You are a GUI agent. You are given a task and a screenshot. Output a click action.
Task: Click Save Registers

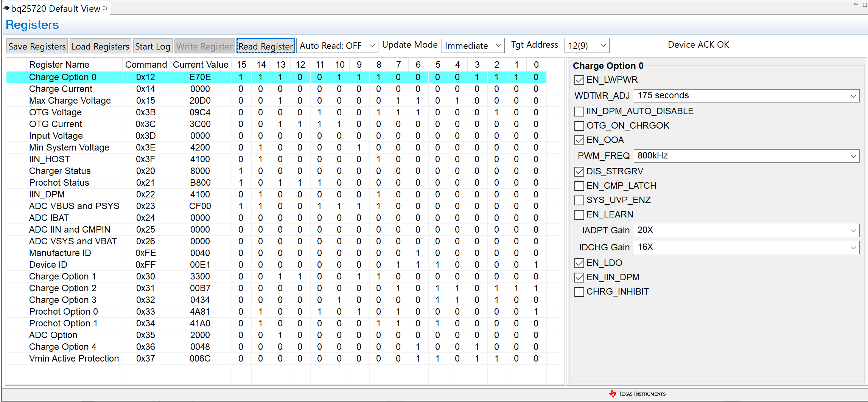point(36,46)
